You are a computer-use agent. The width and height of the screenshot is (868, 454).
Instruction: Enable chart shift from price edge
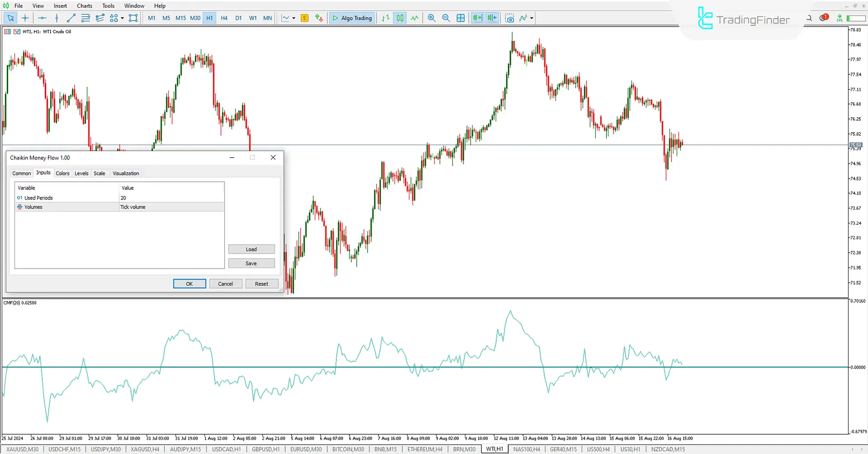492,18
